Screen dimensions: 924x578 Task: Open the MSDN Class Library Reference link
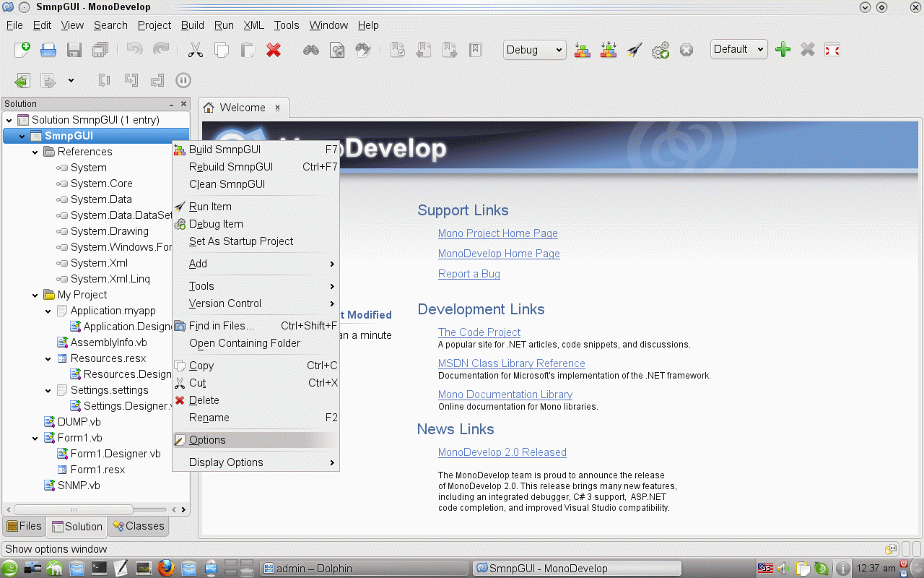point(512,363)
